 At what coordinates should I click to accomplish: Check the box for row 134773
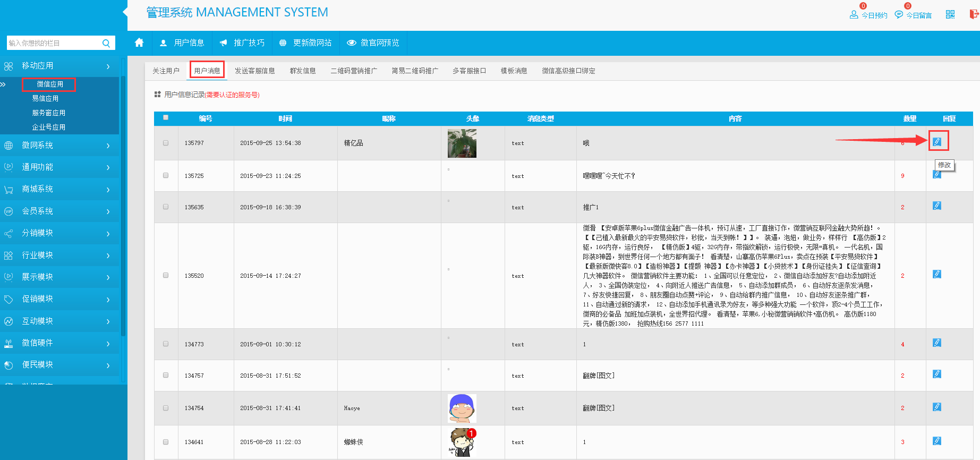(x=166, y=344)
